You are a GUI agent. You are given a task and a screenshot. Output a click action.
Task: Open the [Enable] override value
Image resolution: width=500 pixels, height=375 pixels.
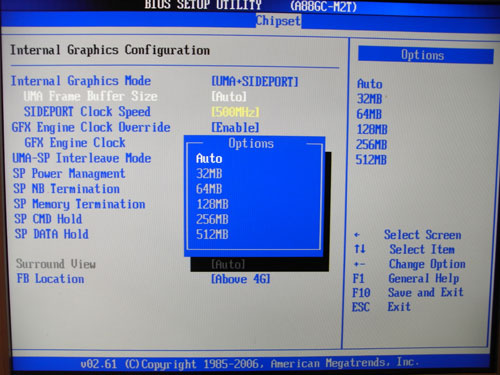tap(235, 127)
